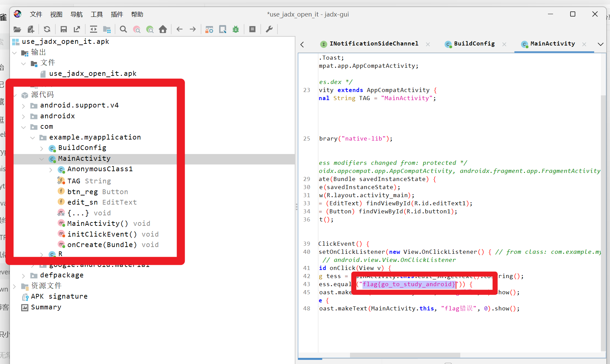Open the 帮助 menu

(x=137, y=14)
